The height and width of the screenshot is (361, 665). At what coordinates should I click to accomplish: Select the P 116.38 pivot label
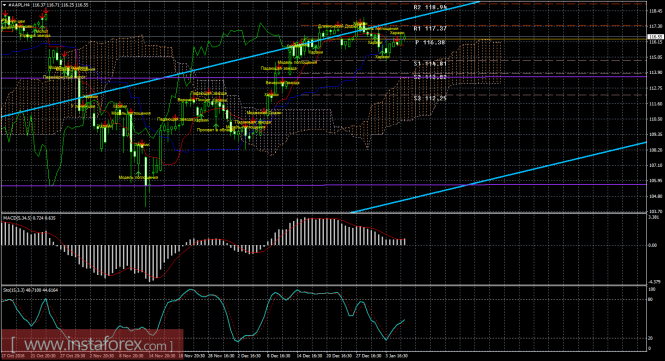(x=430, y=42)
